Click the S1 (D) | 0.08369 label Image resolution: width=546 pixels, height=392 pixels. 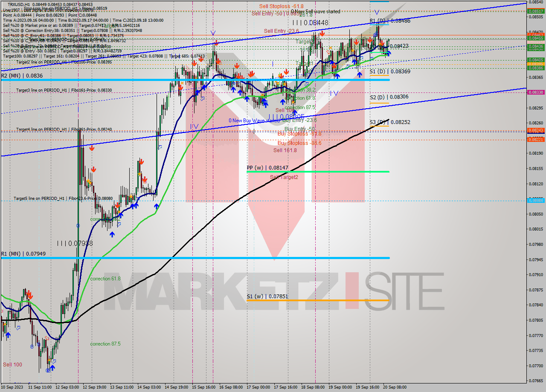tap(390, 72)
